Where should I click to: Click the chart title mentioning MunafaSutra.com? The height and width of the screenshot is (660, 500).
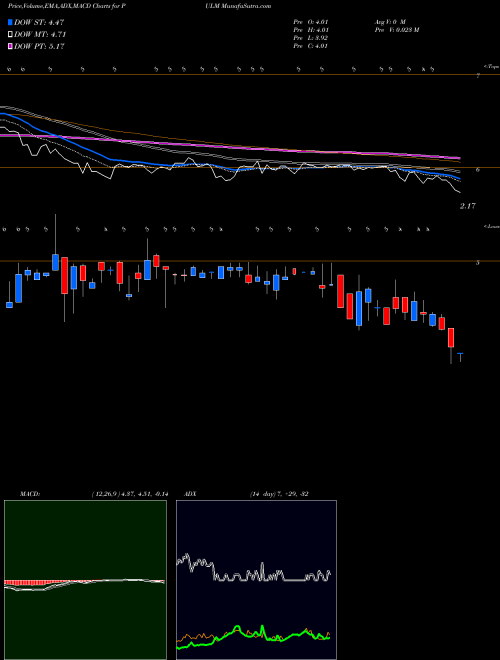coord(139,6)
